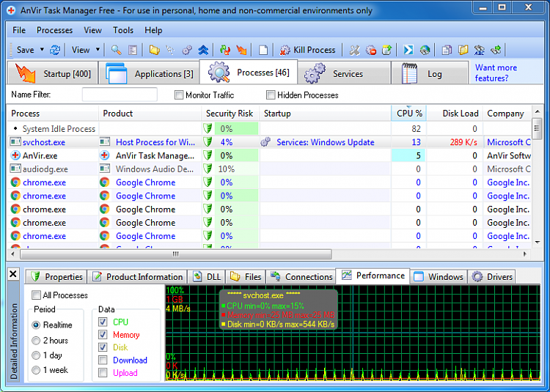Click the svchost.exe process window icon
The height and width of the screenshot is (392, 550).
point(15,142)
